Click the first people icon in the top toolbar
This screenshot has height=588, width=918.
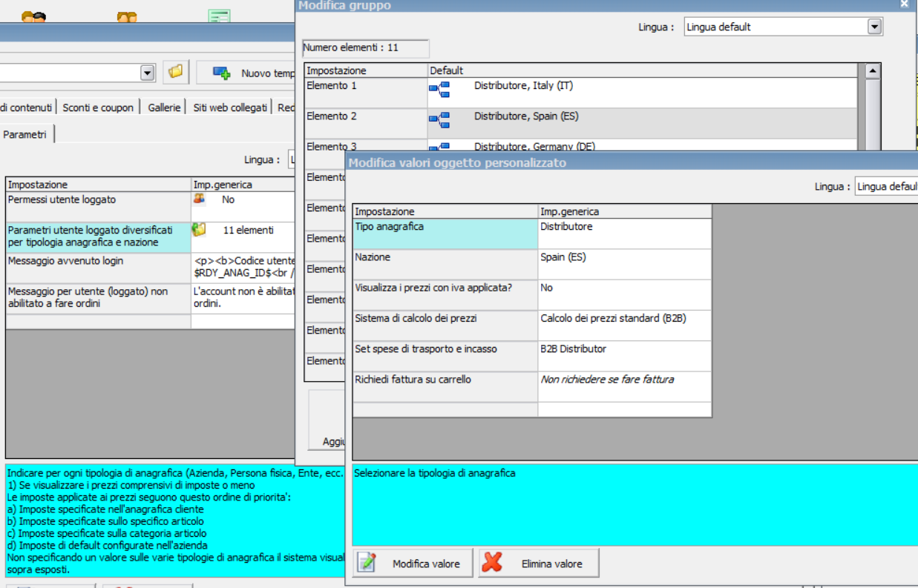(33, 17)
